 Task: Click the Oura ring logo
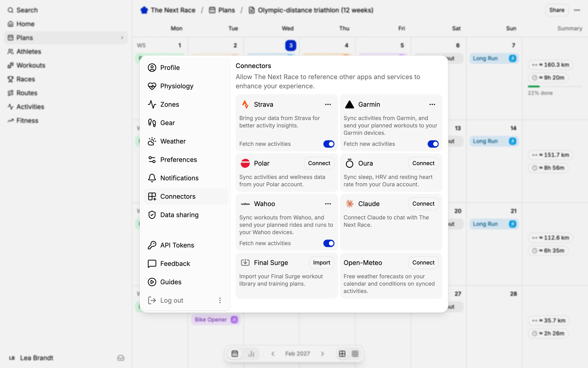(349, 163)
